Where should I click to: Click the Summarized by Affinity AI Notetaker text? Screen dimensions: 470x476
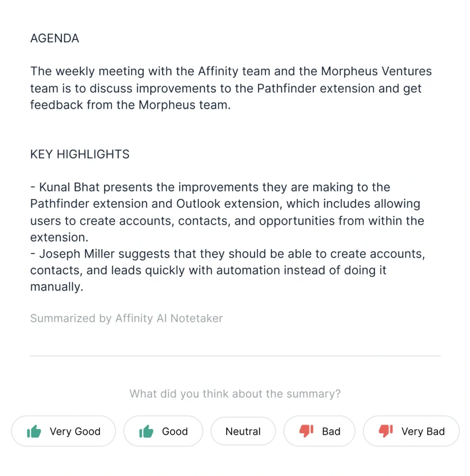tap(126, 318)
